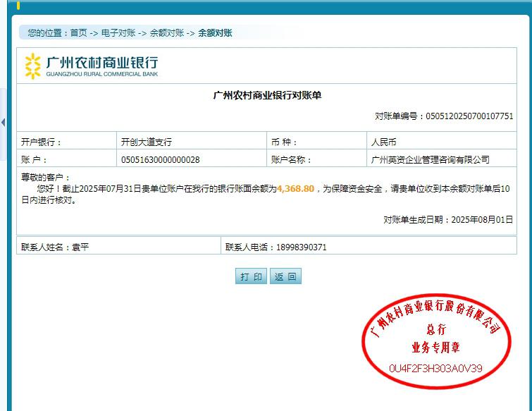This screenshot has height=411, width=532.
Task: Click the statement generation date 2025年08月01日
Action: pyautogui.click(x=480, y=220)
